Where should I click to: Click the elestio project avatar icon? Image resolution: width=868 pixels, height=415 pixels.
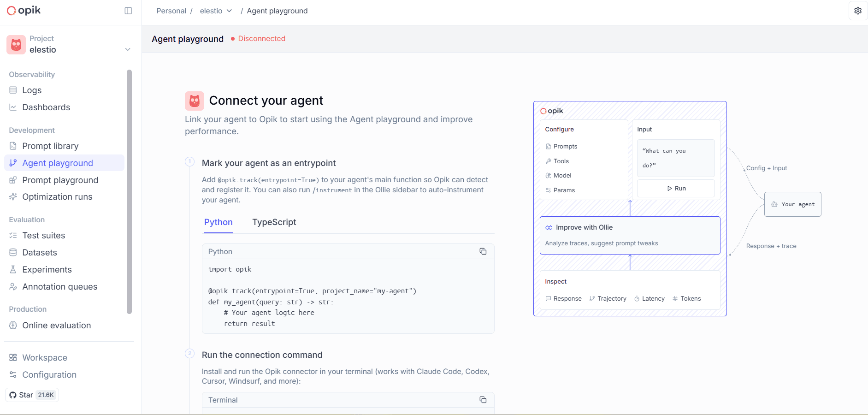pos(16,45)
